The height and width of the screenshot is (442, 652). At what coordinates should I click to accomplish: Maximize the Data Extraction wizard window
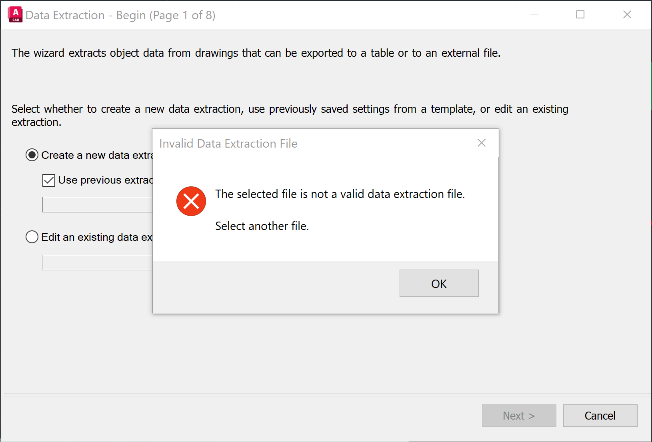580,15
